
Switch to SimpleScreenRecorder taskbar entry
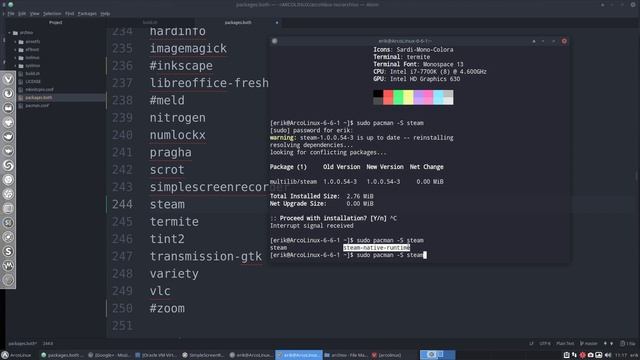204,355
